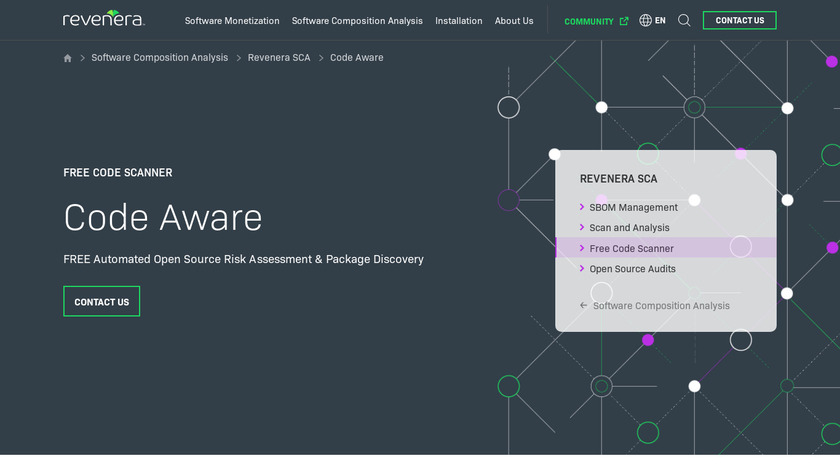The height and width of the screenshot is (472, 840).
Task: Click the chevron next to Scan and Analysis
Action: (582, 227)
